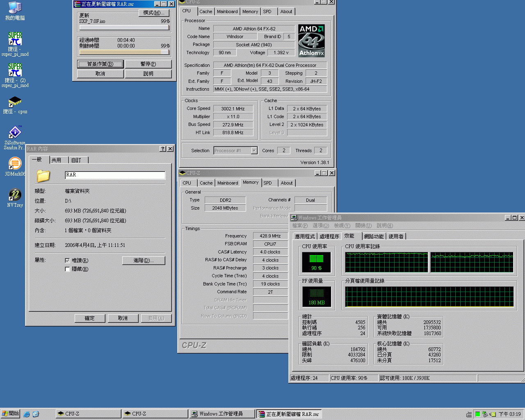This screenshot has height=420, width=525.
Task: Click WinRAR Mode button
Action: click(x=154, y=13)
